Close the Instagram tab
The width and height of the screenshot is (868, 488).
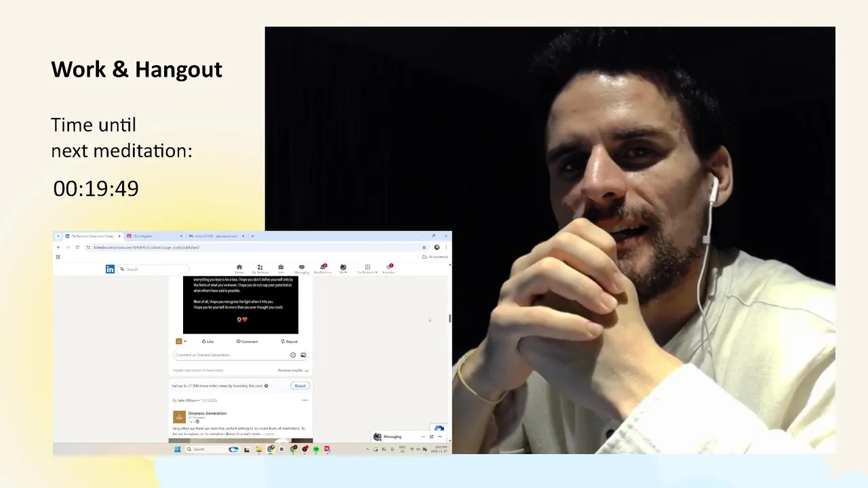pyautogui.click(x=181, y=236)
